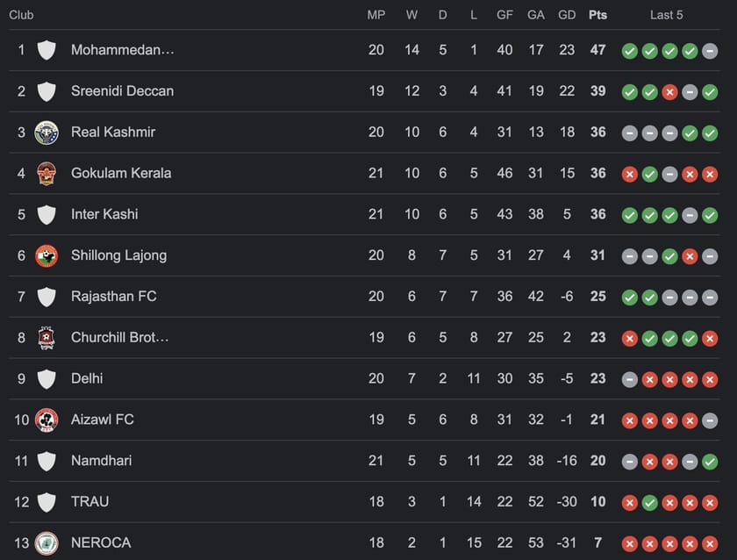Sort standings by GD column header
737x560 pixels.
tap(567, 14)
